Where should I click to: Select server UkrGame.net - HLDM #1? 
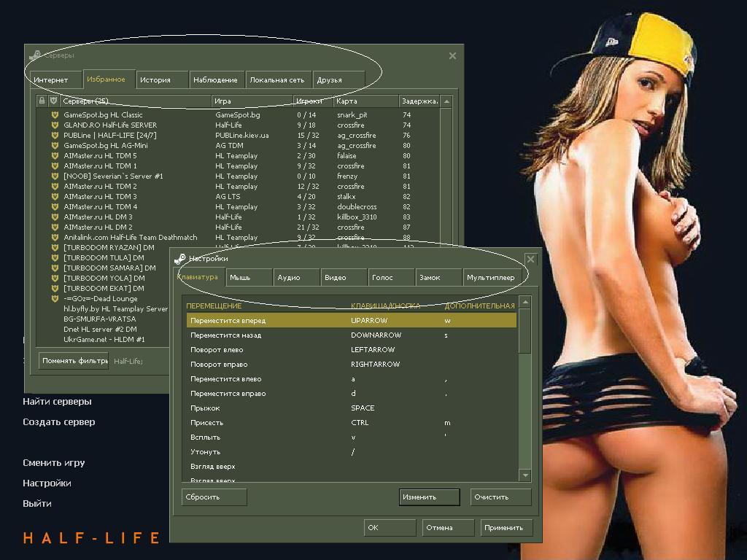pos(104,340)
